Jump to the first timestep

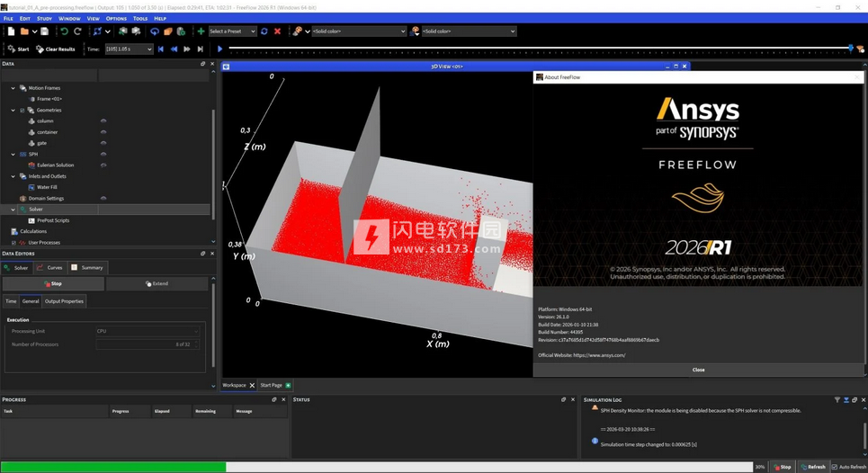click(x=161, y=49)
